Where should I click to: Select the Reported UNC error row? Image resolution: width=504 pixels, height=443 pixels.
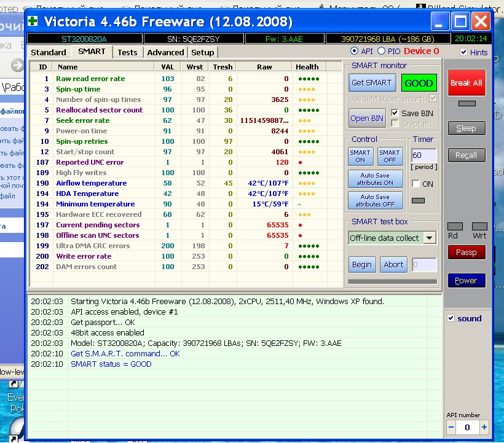tap(186, 162)
